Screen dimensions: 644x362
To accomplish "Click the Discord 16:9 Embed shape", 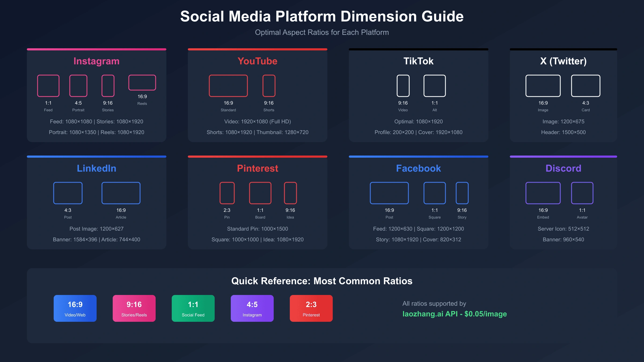I will (x=543, y=193).
